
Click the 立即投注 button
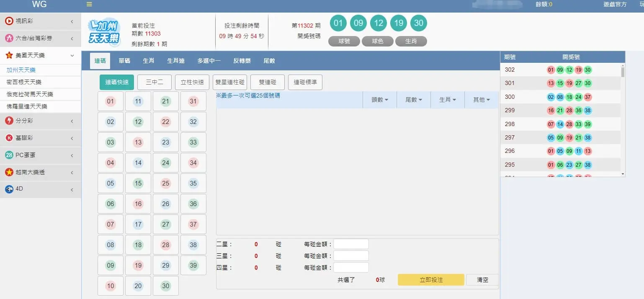[431, 279]
